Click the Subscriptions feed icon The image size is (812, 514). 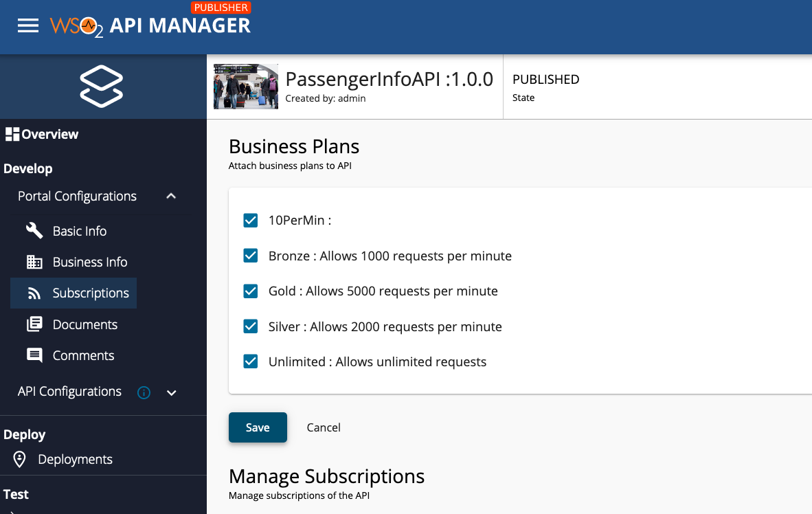(34, 293)
